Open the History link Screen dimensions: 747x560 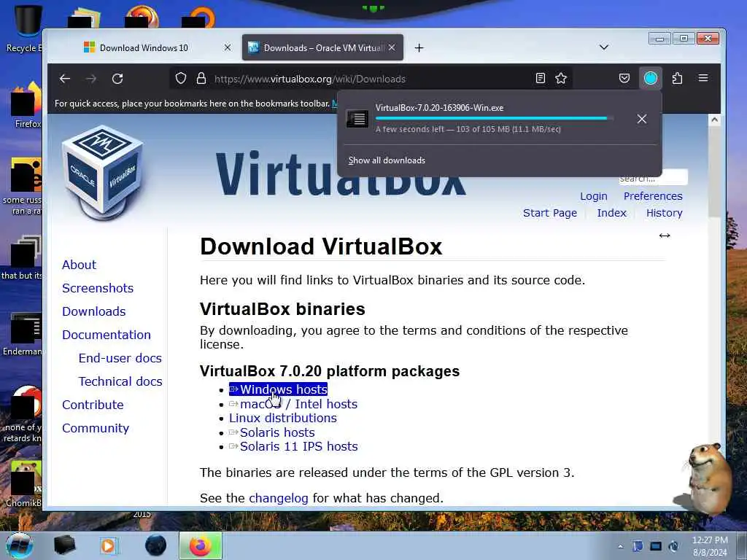point(664,213)
